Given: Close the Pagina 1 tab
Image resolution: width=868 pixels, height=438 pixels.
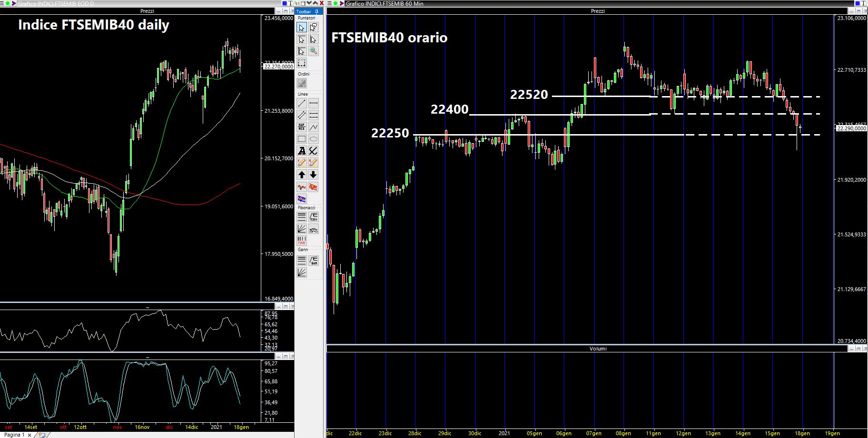Looking at the screenshot, I should 30,435.
